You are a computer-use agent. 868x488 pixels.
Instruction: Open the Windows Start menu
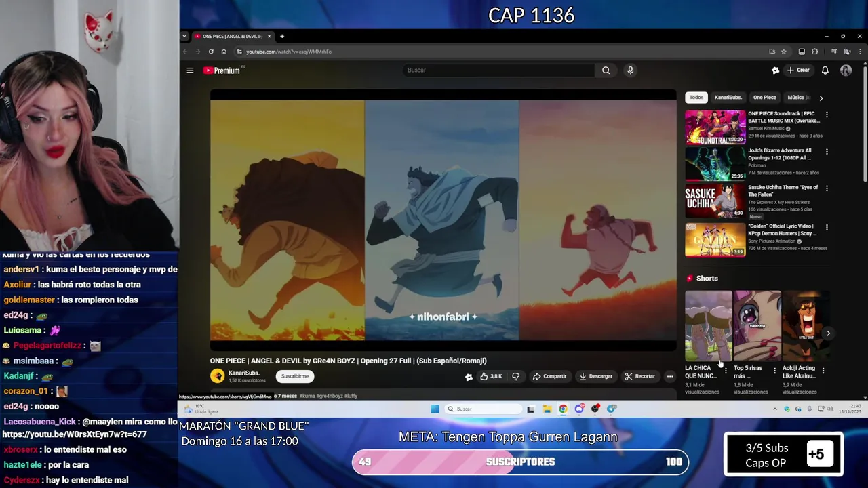[435, 409]
